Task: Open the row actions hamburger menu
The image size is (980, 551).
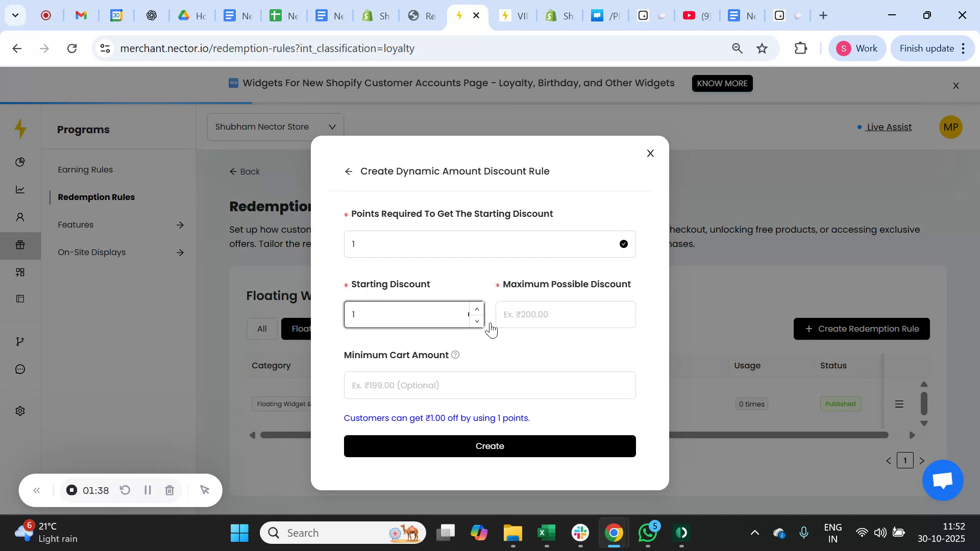Action: pos(899,404)
